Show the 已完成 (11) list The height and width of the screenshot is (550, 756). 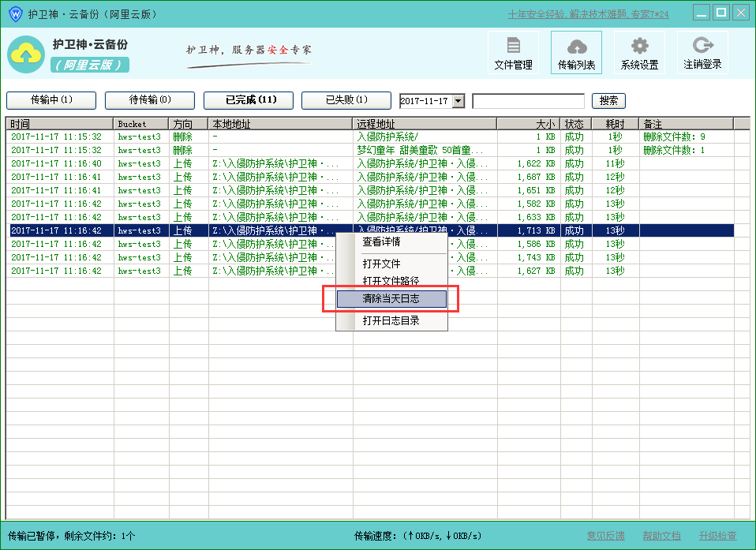pos(249,100)
